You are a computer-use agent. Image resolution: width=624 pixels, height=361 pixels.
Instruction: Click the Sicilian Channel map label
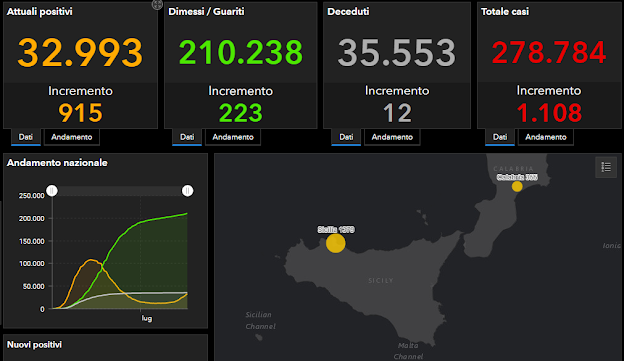[260, 320]
